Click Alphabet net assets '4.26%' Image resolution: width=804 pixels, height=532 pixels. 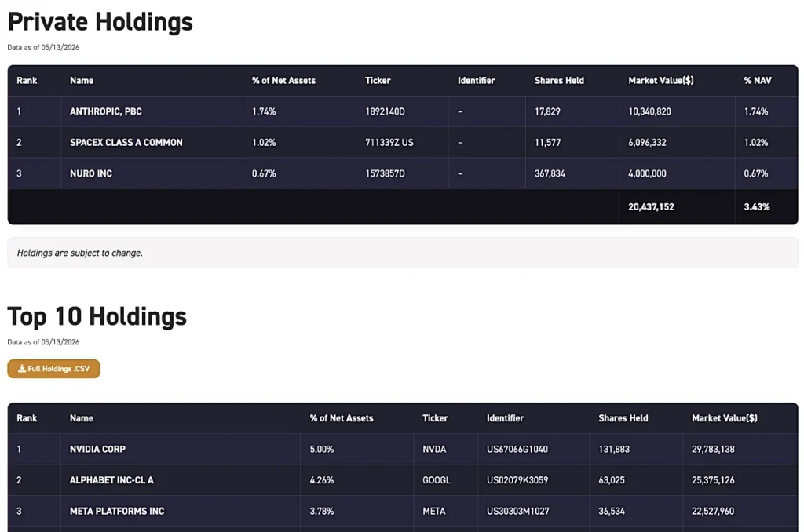coord(321,480)
